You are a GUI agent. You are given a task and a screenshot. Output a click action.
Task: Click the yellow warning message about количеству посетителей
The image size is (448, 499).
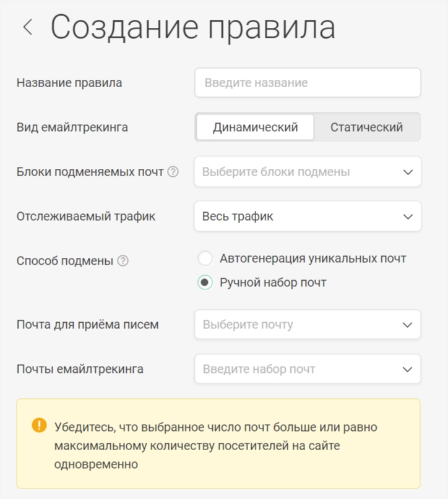click(218, 443)
